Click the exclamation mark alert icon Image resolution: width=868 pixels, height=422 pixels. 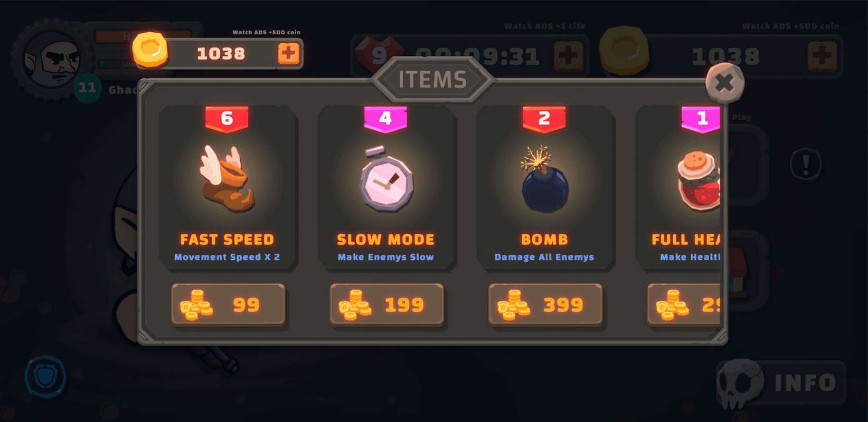coord(806,165)
